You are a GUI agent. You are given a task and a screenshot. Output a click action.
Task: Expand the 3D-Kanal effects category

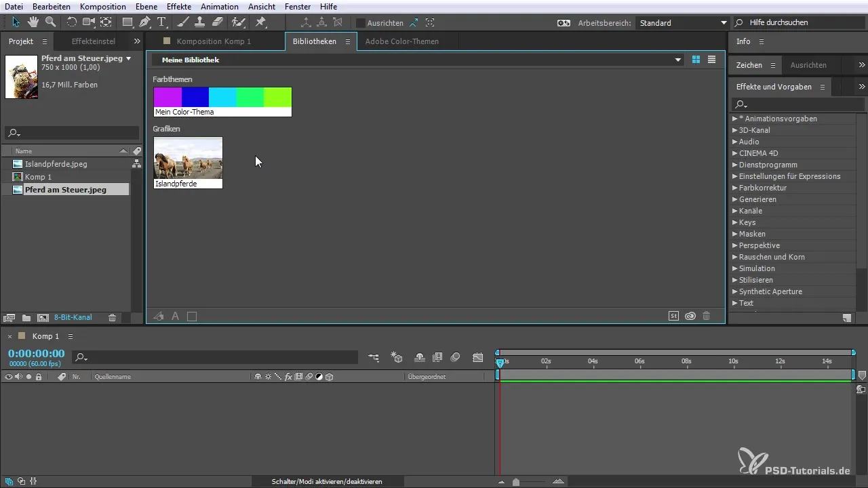pyautogui.click(x=735, y=130)
